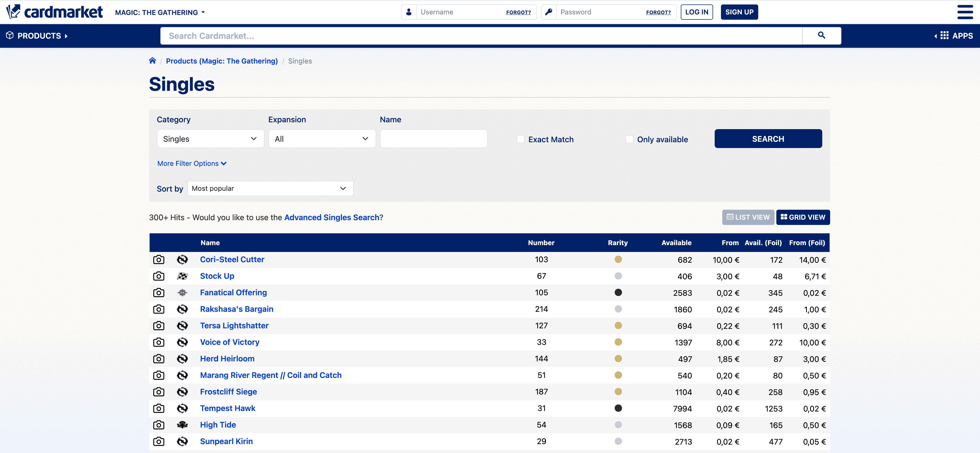This screenshot has height=453, width=980.
Task: Click the expansion symbol beside Fanatical Offering
Action: [x=182, y=292]
